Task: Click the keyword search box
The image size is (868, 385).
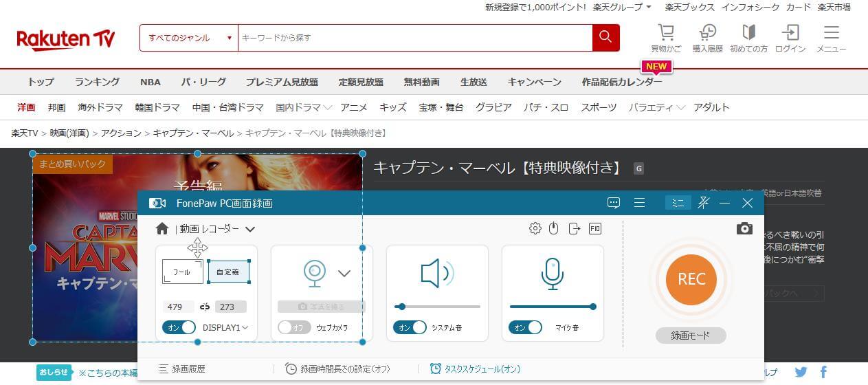Action: (x=415, y=38)
